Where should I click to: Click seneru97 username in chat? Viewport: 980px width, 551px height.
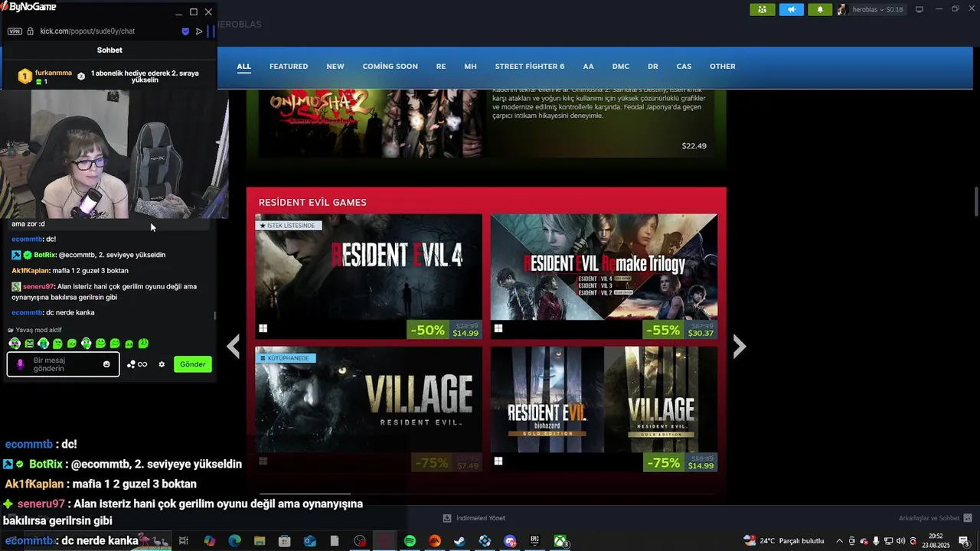[38, 286]
